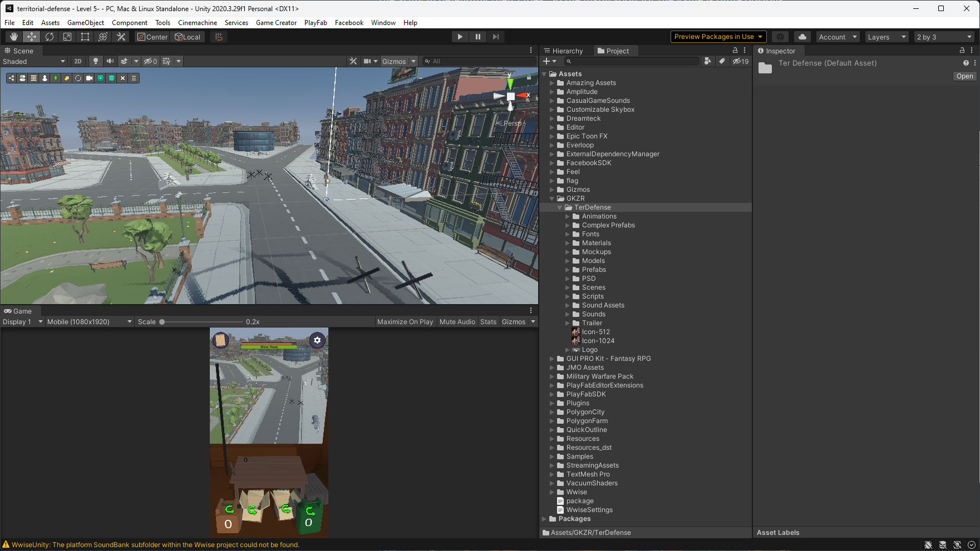
Task: Toggle scene lighting bulb
Action: [x=96, y=61]
